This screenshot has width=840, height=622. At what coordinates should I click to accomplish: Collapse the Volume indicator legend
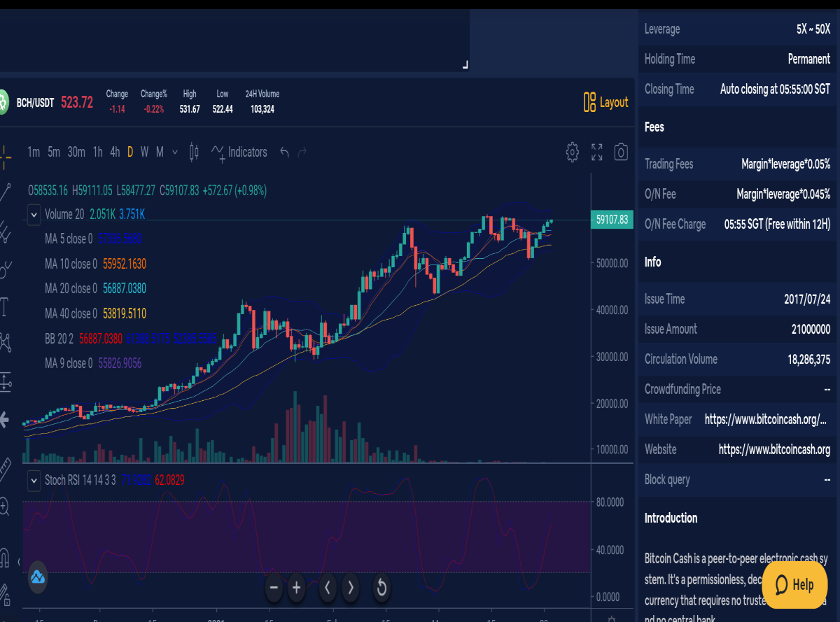33,214
